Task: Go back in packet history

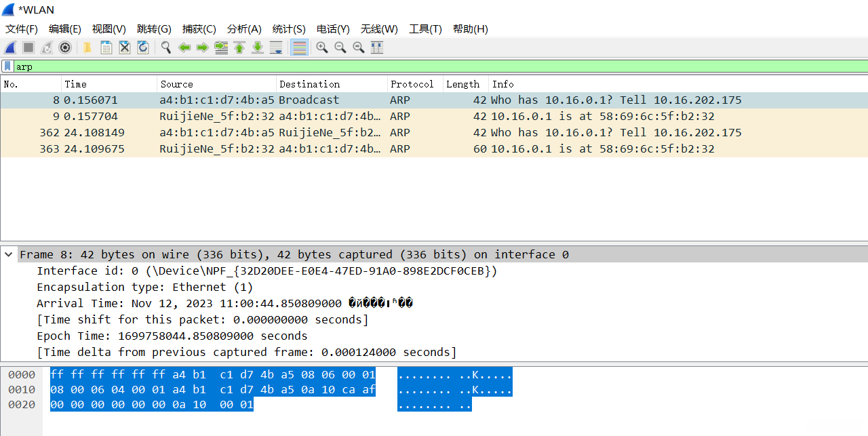Action: coord(184,47)
